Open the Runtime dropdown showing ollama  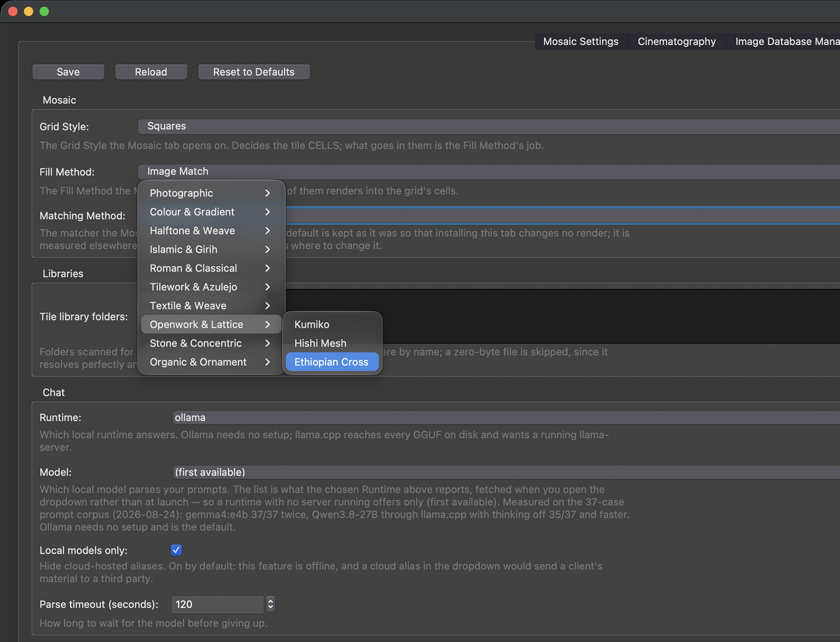point(506,418)
